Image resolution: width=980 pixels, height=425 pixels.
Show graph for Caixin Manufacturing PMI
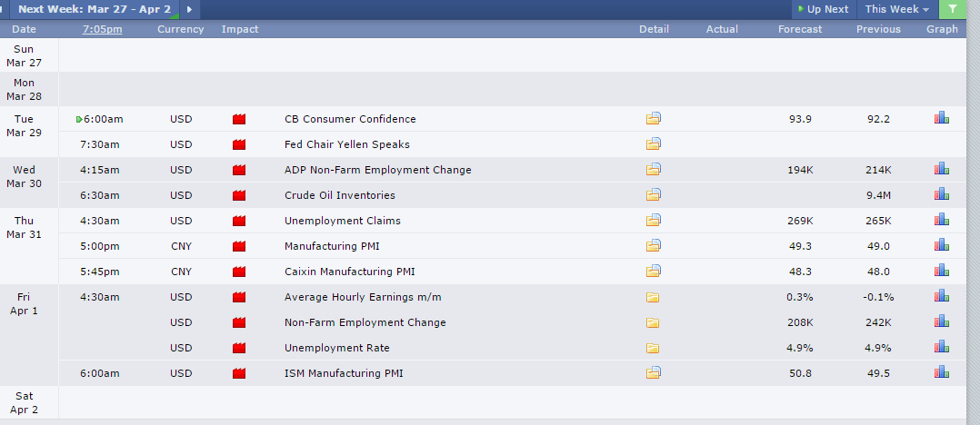pyautogui.click(x=942, y=272)
